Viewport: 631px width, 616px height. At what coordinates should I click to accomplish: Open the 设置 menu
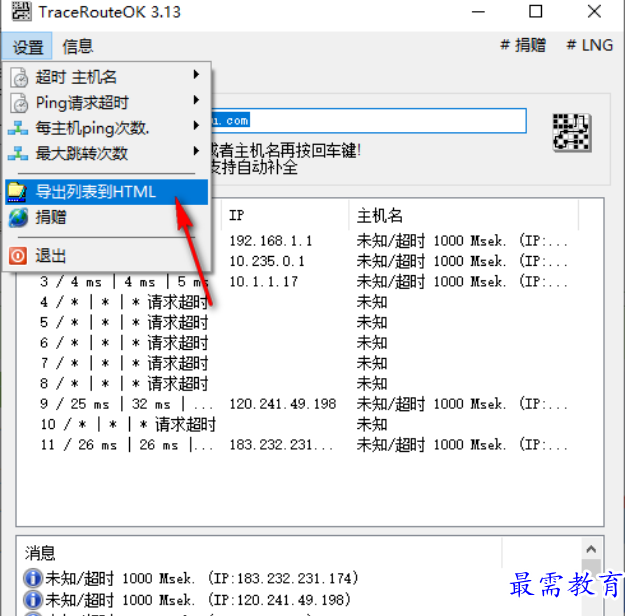27,46
